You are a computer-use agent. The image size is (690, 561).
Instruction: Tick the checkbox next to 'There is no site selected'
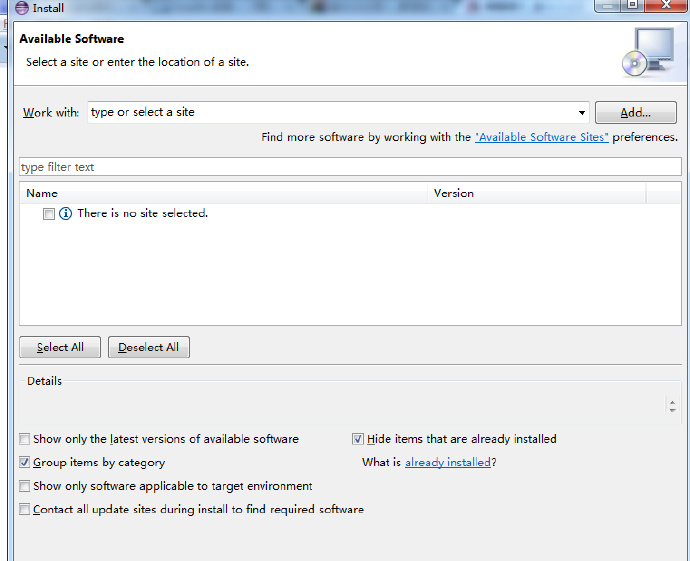49,214
